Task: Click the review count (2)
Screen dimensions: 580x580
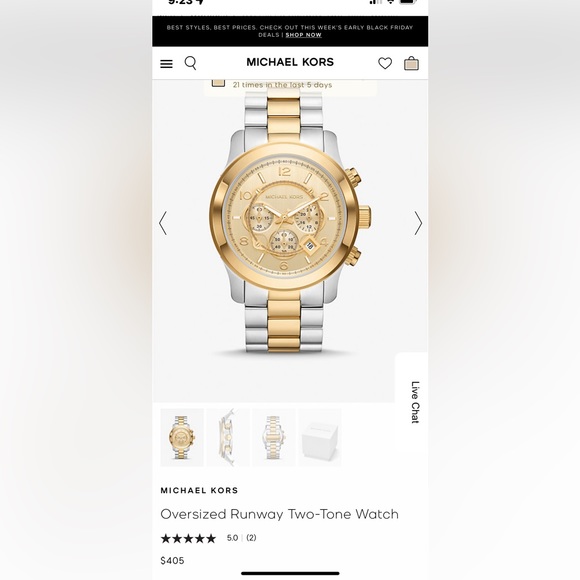Action: 251,538
